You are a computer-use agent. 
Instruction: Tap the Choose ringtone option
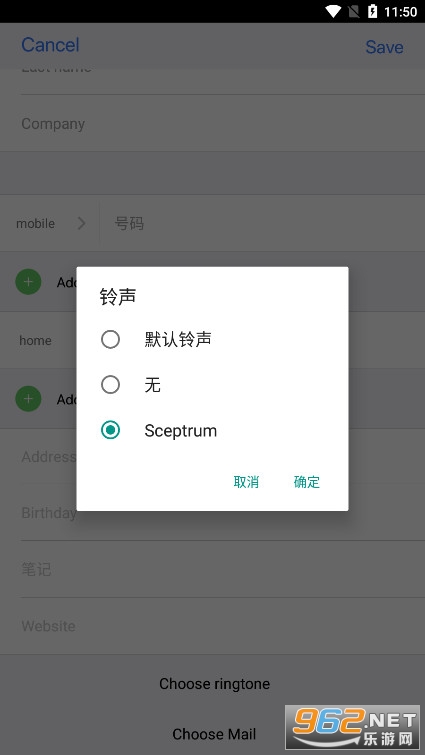(215, 684)
